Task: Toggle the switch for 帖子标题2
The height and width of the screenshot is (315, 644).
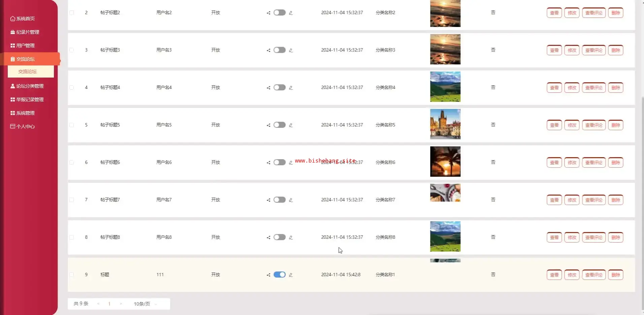Action: point(280,12)
